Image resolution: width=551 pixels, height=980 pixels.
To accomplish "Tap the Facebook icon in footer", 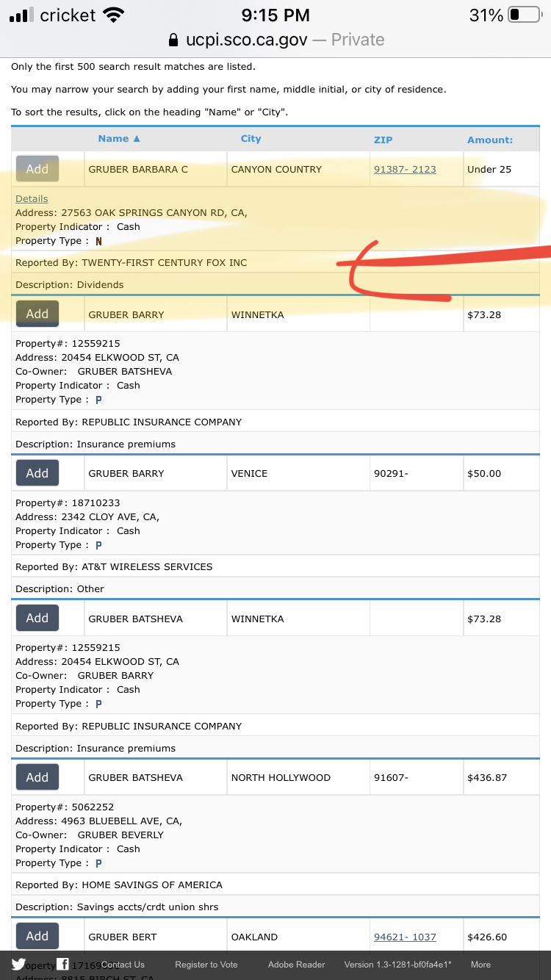I will tap(63, 965).
